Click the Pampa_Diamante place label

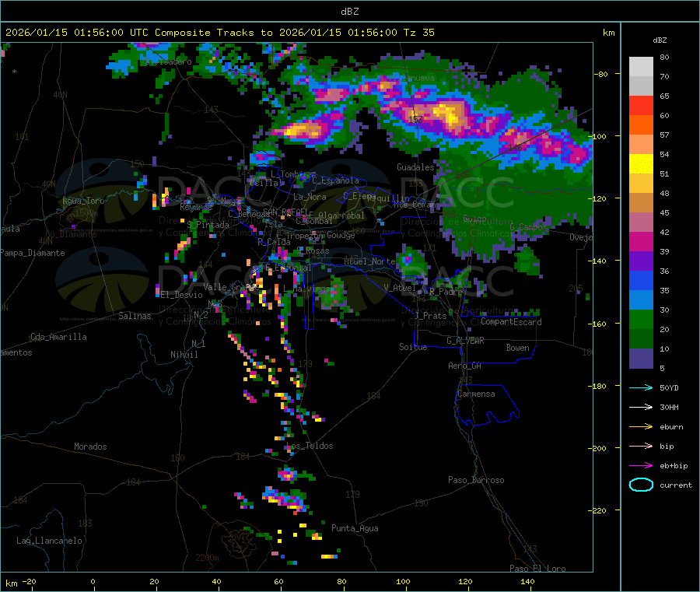click(33, 253)
